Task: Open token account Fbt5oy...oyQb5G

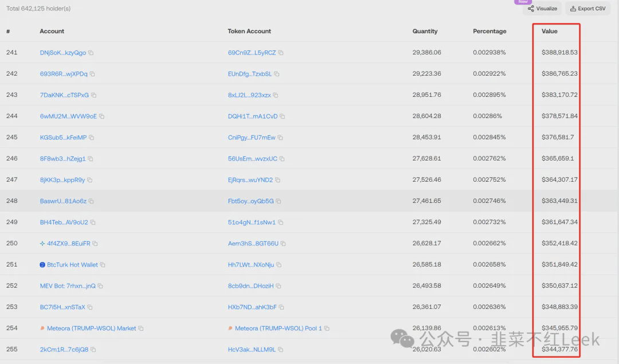Action: coord(250,201)
